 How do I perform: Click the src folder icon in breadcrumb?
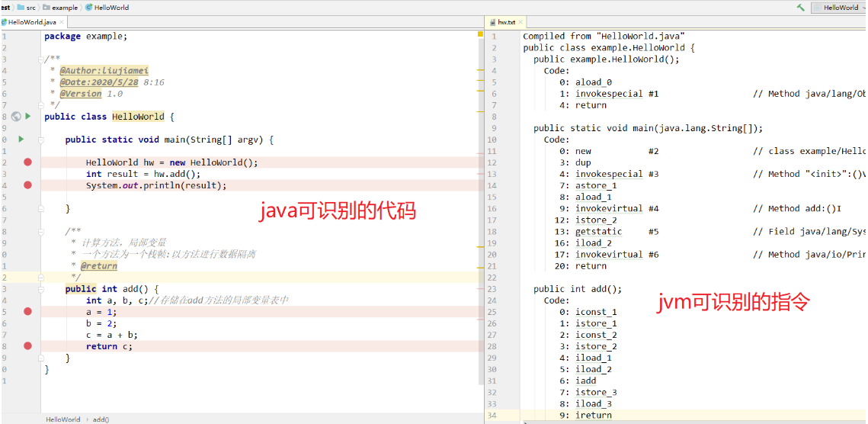[21, 8]
